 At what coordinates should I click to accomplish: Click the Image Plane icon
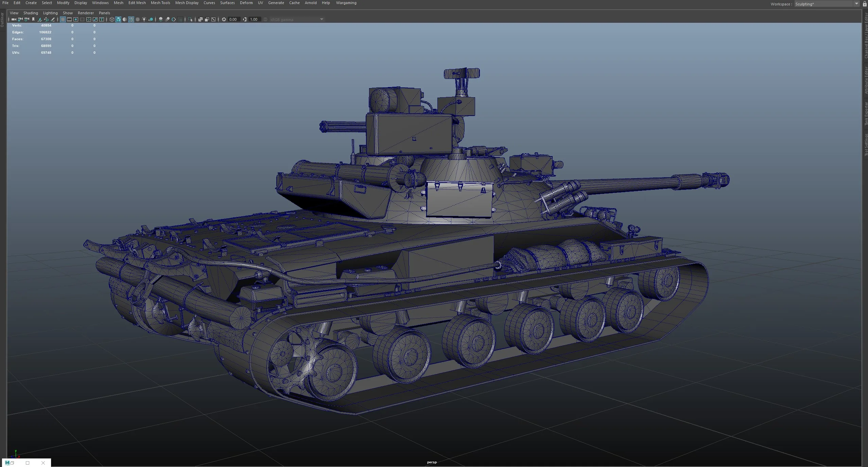(x=40, y=19)
